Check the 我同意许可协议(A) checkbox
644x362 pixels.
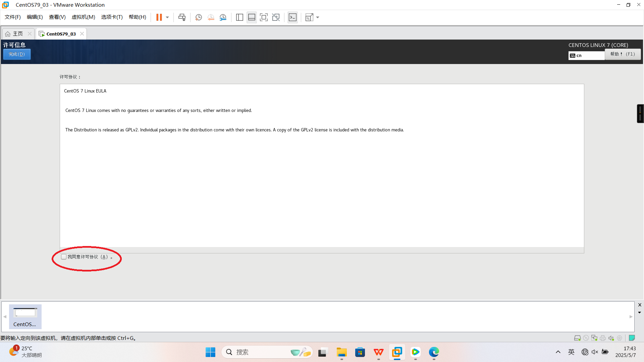click(64, 257)
